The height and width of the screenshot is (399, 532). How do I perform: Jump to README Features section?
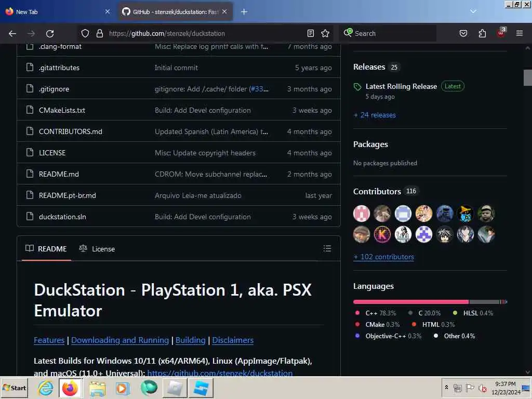coord(49,340)
